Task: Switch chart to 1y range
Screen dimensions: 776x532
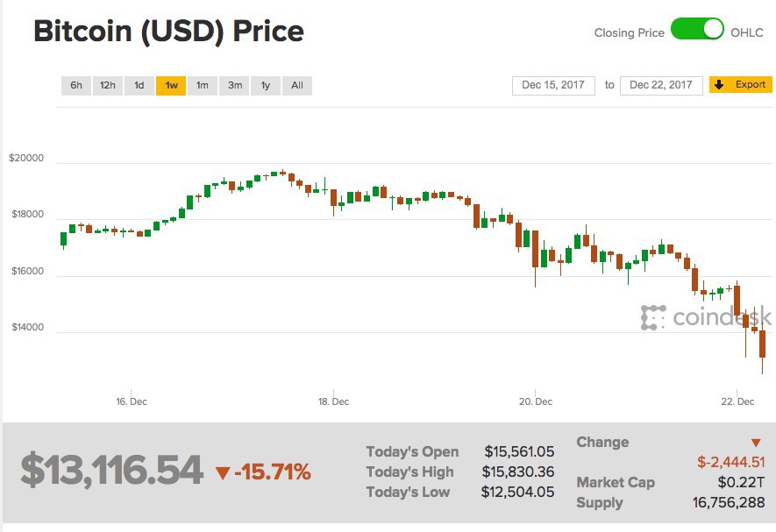Action: (x=266, y=85)
